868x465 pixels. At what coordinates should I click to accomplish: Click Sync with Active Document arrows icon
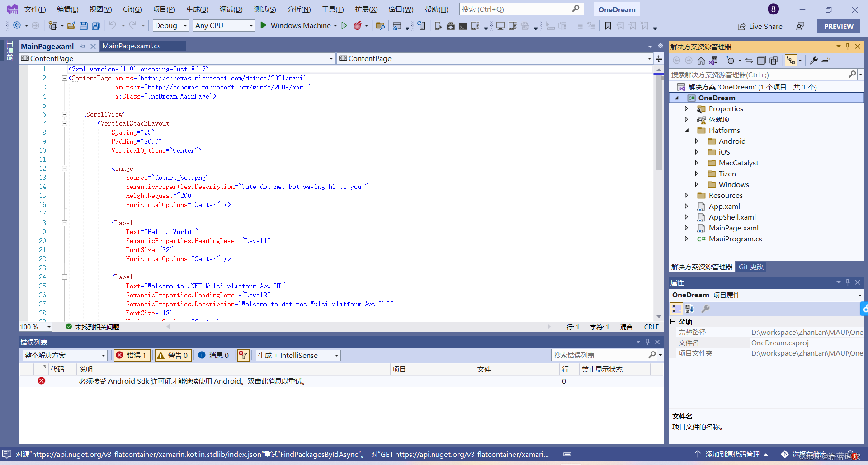point(749,61)
